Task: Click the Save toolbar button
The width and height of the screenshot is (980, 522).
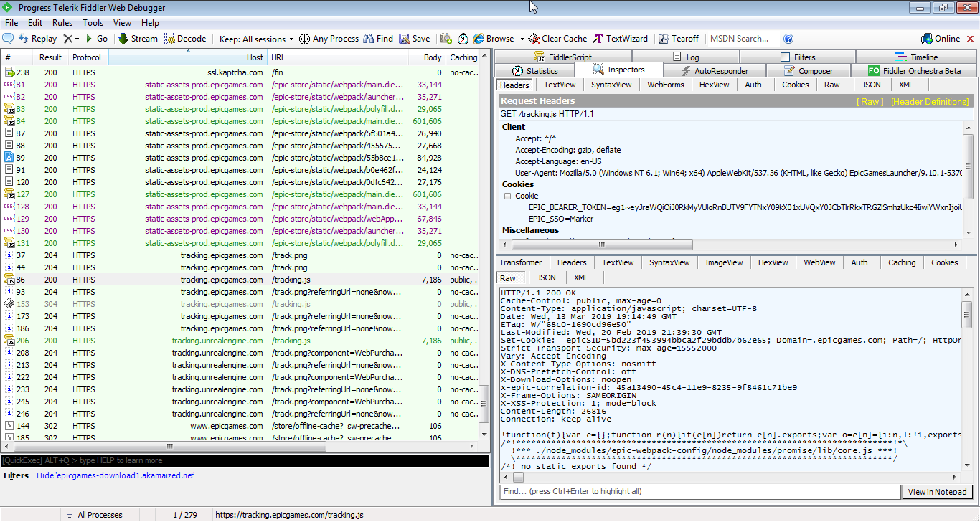Action: point(415,39)
